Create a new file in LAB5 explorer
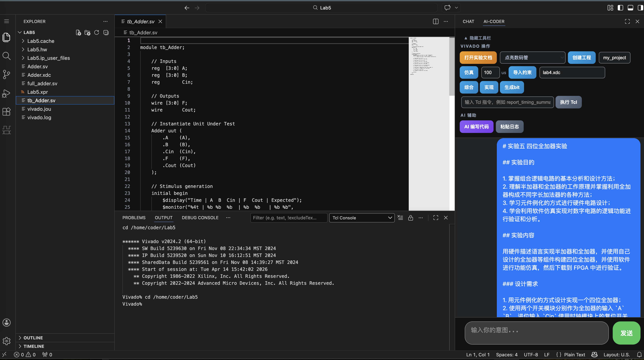 [x=78, y=32]
